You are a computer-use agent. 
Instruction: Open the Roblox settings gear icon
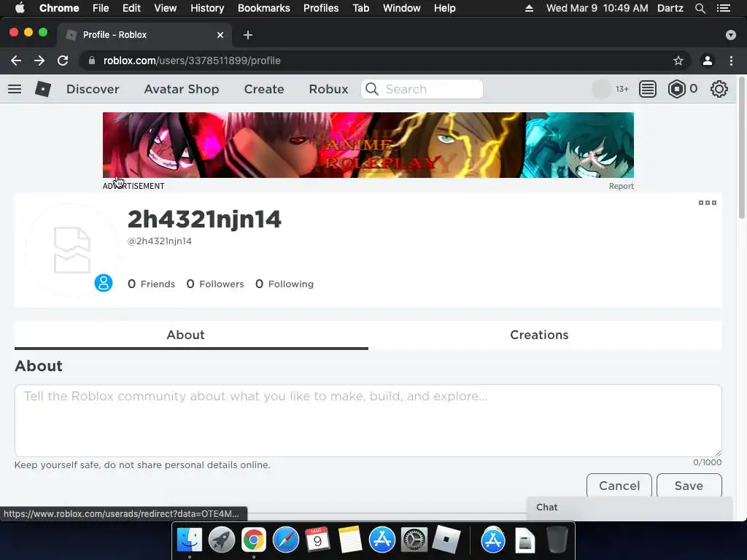(719, 89)
